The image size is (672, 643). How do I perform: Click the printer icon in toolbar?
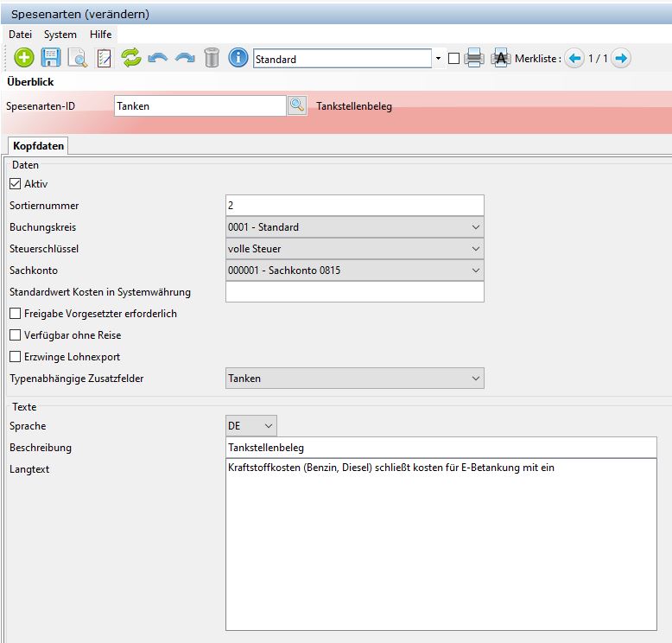[x=474, y=59]
